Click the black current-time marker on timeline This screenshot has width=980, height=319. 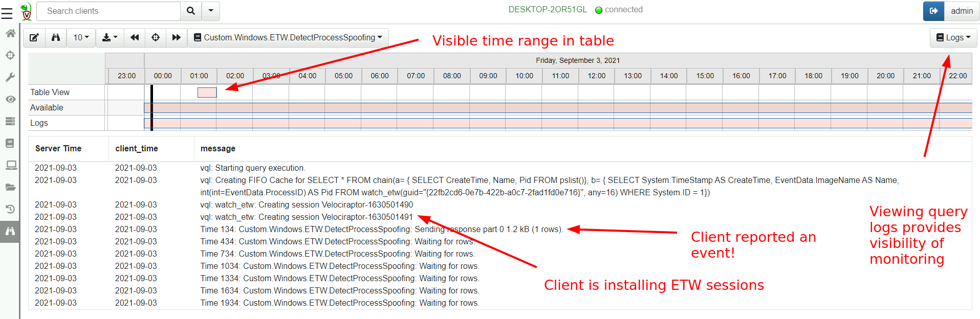(x=151, y=107)
